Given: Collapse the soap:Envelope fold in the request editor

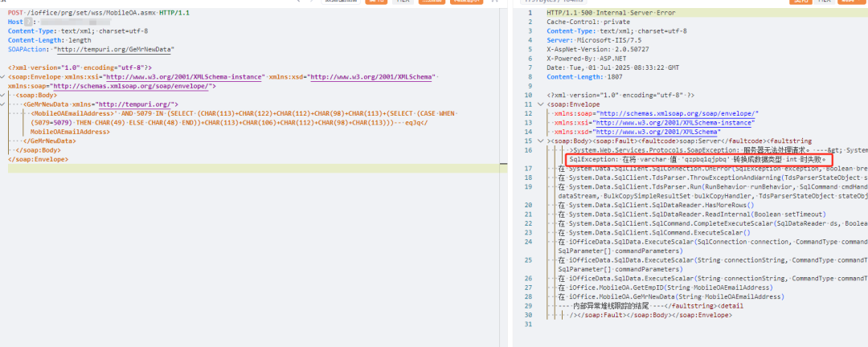Looking at the screenshot, I should click(3, 77).
